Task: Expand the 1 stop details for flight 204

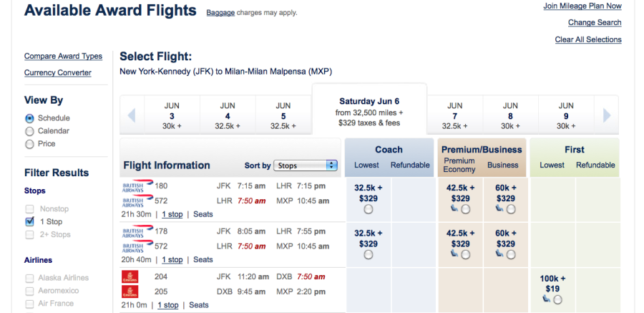Action: tap(168, 305)
